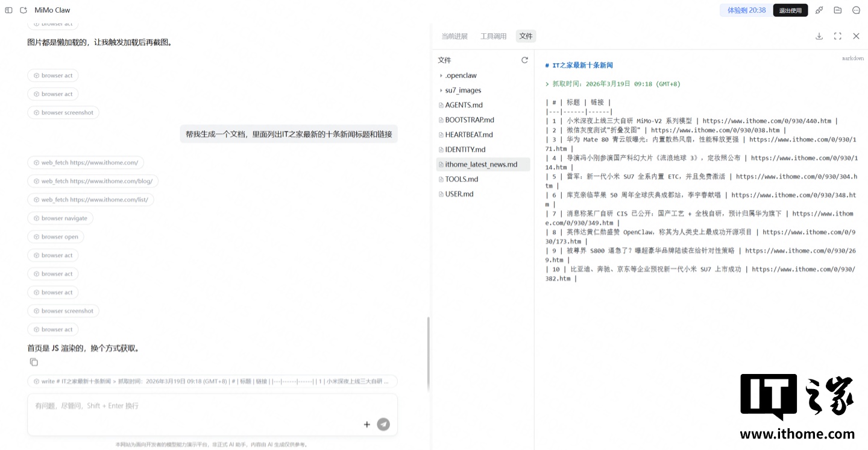Click row 10 比亚迪、奔驰、京东等企业
Viewport: 868px width, 450px height.
[701, 274]
